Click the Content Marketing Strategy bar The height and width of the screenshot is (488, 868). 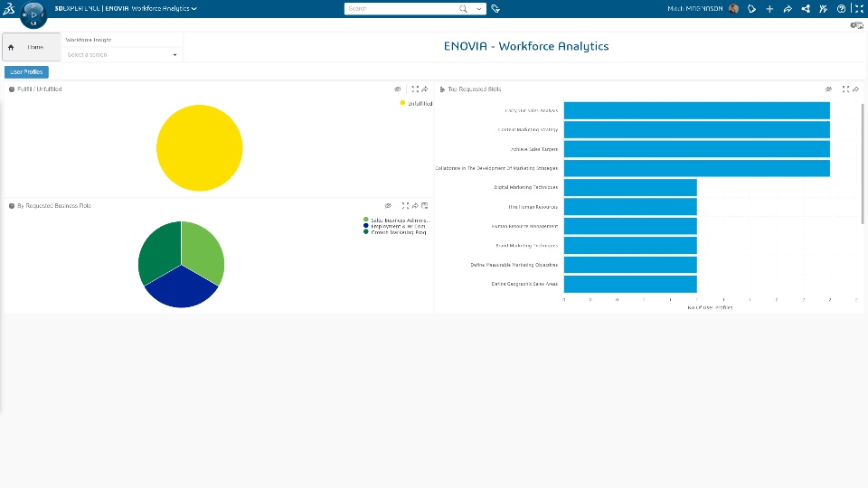[x=697, y=129]
